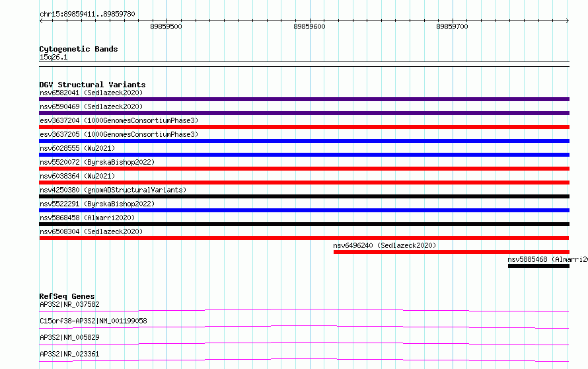The image size is (588, 369).
Task: Click the 89859500 ruler position
Action: coord(166,26)
